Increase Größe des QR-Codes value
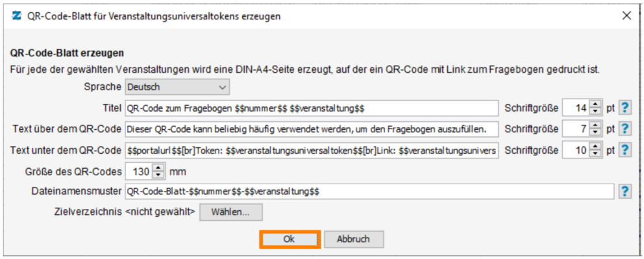 point(158,168)
